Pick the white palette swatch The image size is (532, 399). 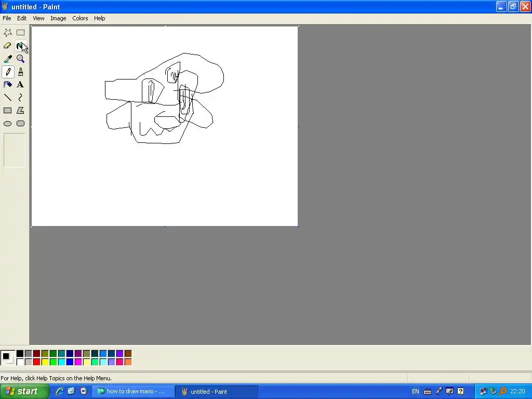(20, 362)
